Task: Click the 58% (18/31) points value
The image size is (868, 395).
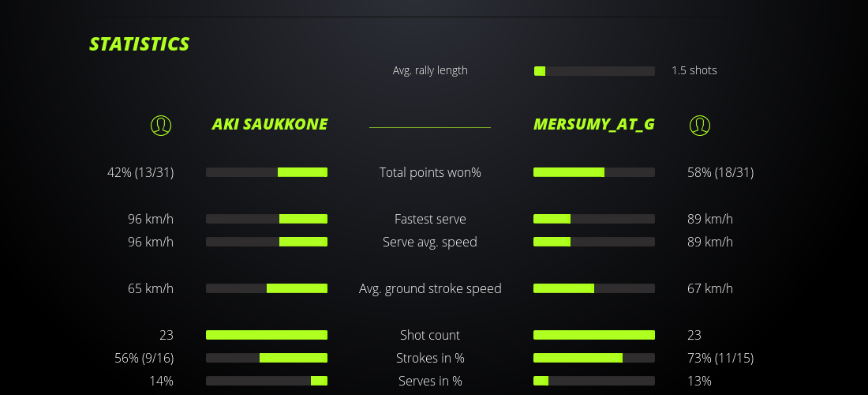Action: (x=720, y=172)
